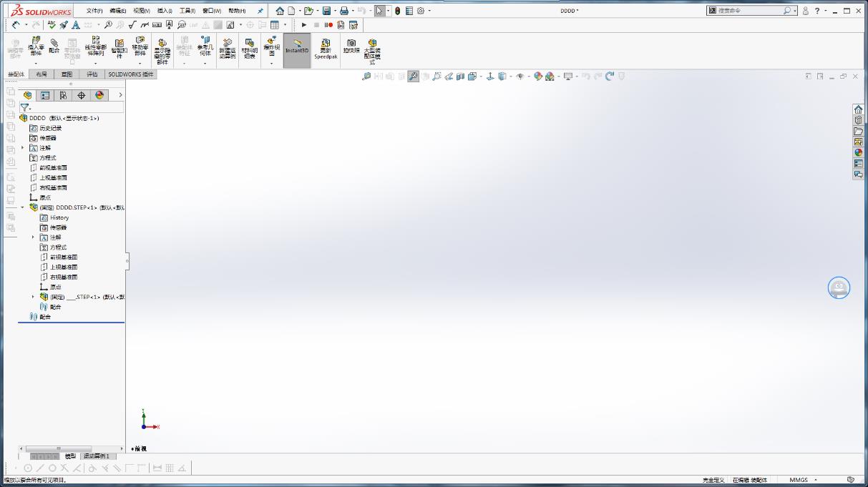Click the Home icon in title toolbar
Image resolution: width=868 pixels, height=487 pixels.
(280, 11)
